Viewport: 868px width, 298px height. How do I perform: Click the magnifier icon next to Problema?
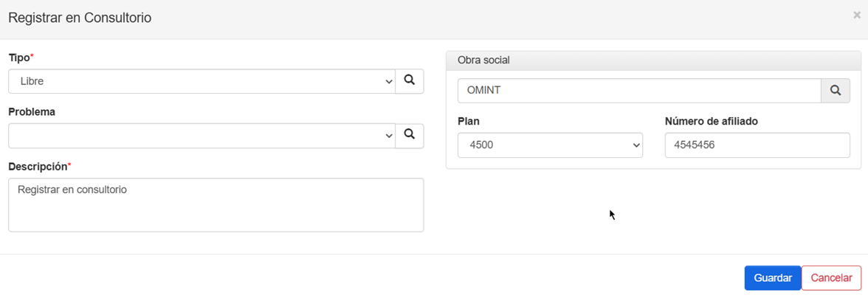pyautogui.click(x=409, y=136)
